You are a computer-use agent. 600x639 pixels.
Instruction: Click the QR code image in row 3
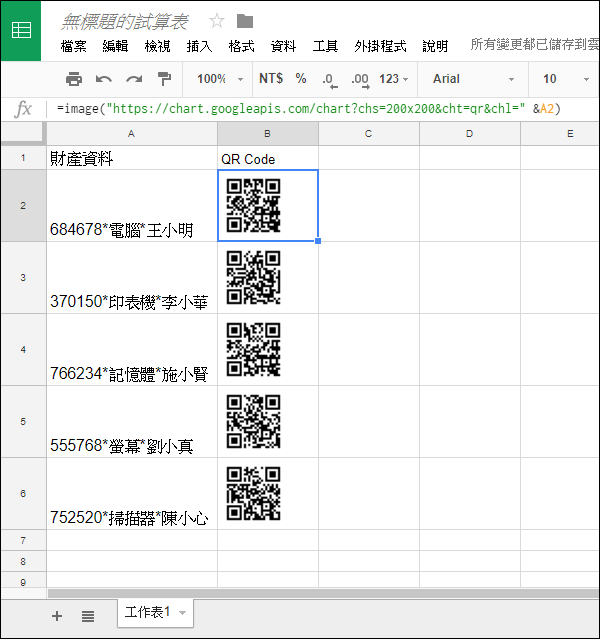[254, 278]
